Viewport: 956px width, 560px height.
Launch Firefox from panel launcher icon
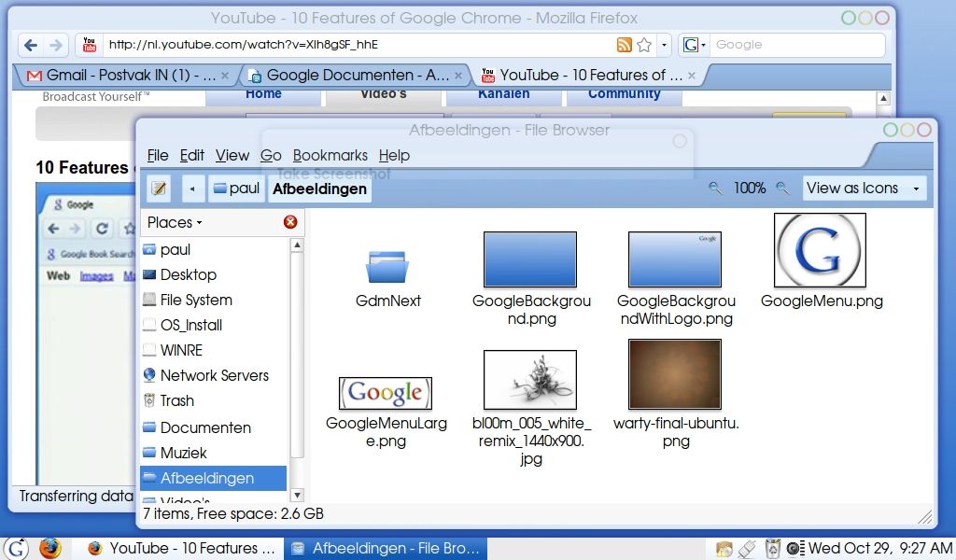click(50, 549)
